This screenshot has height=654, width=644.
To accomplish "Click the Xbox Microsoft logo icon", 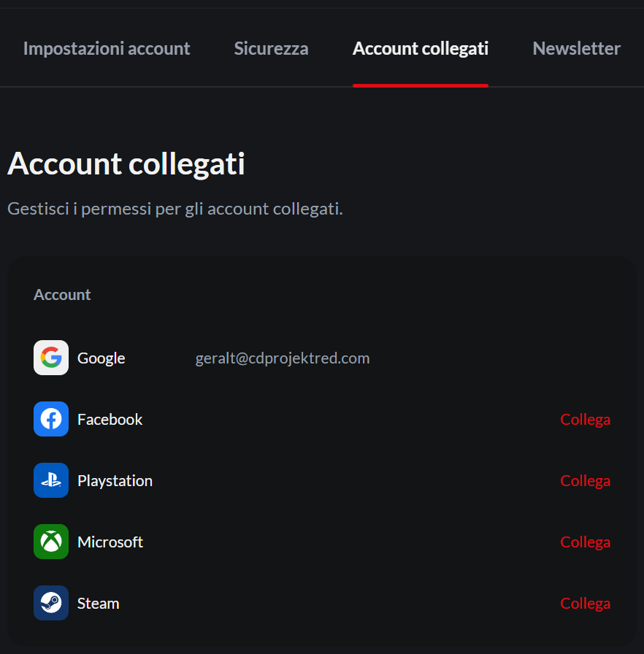I will point(51,542).
